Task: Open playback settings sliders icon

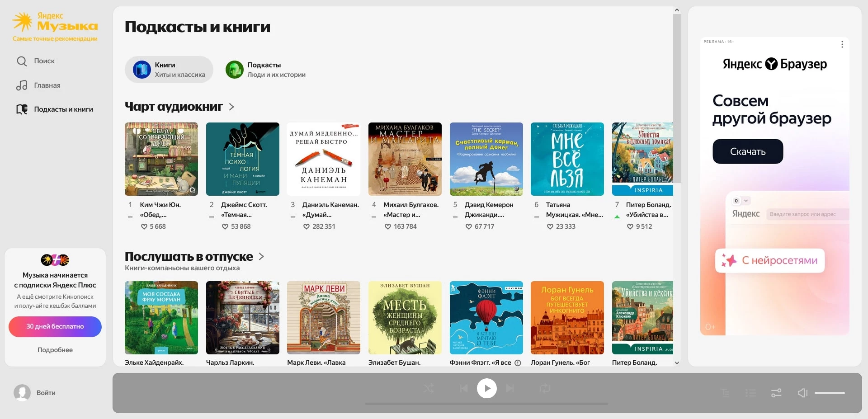Action: 776,393
